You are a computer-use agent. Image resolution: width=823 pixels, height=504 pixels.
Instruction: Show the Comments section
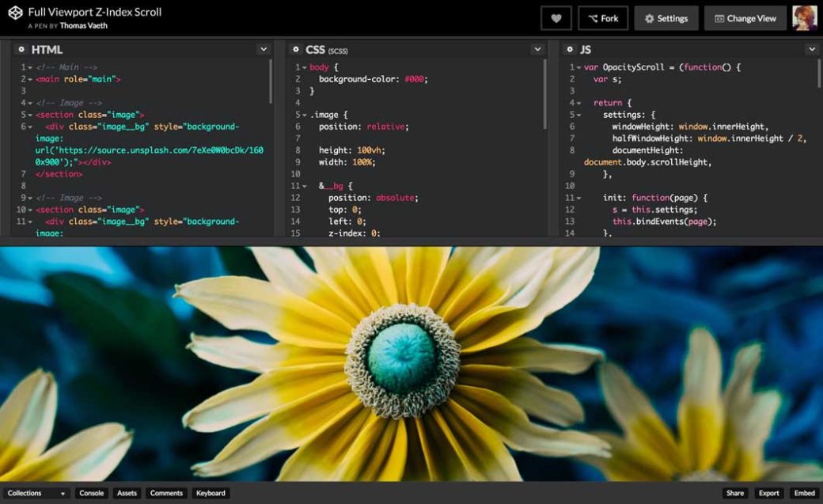(x=166, y=493)
